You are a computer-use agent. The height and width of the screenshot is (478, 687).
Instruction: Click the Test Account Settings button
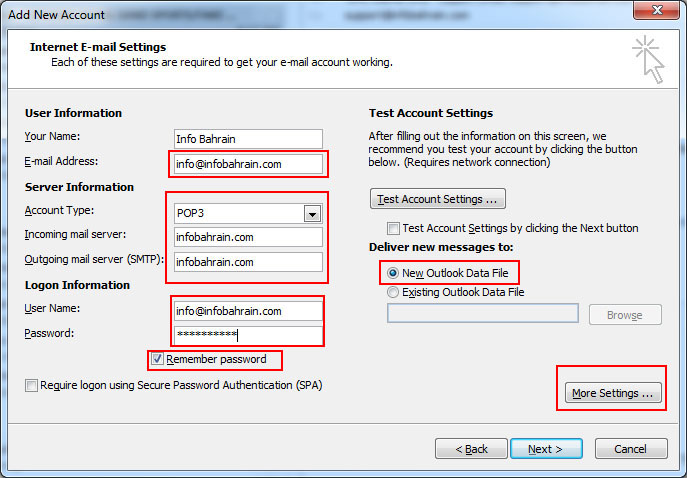[438, 198]
